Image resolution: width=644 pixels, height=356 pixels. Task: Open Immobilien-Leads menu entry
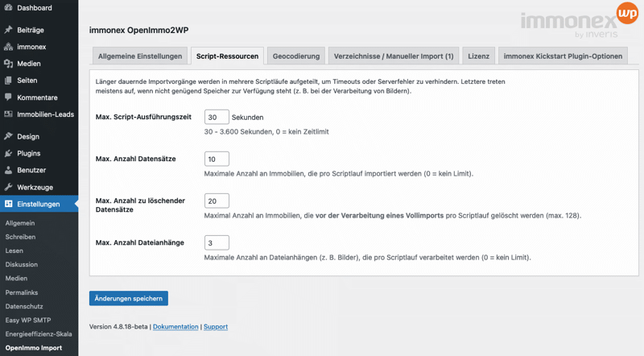39,114
